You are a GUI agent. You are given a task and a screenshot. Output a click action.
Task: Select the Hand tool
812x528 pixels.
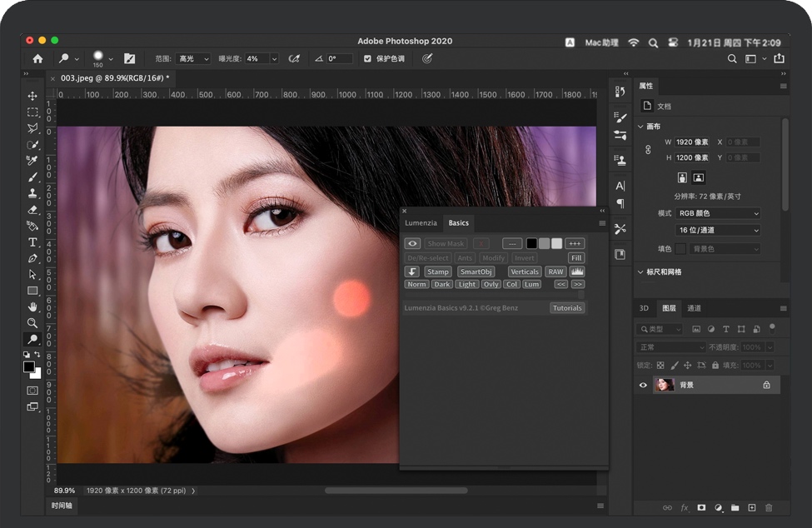coord(32,307)
